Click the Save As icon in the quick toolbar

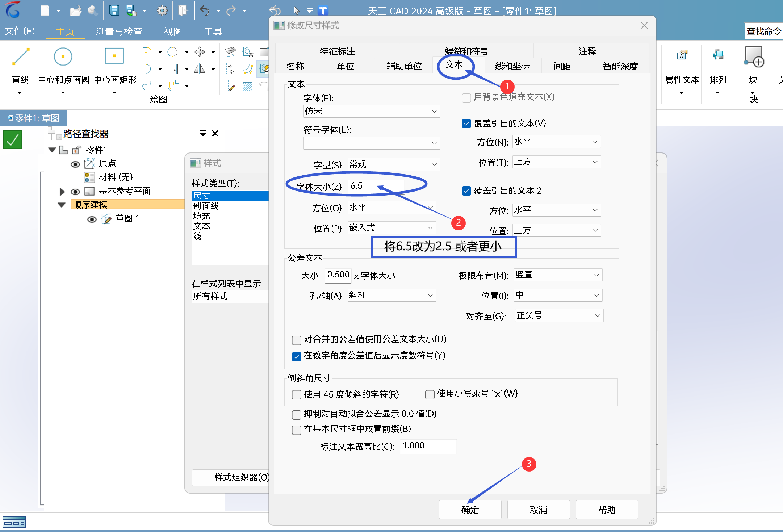(131, 11)
